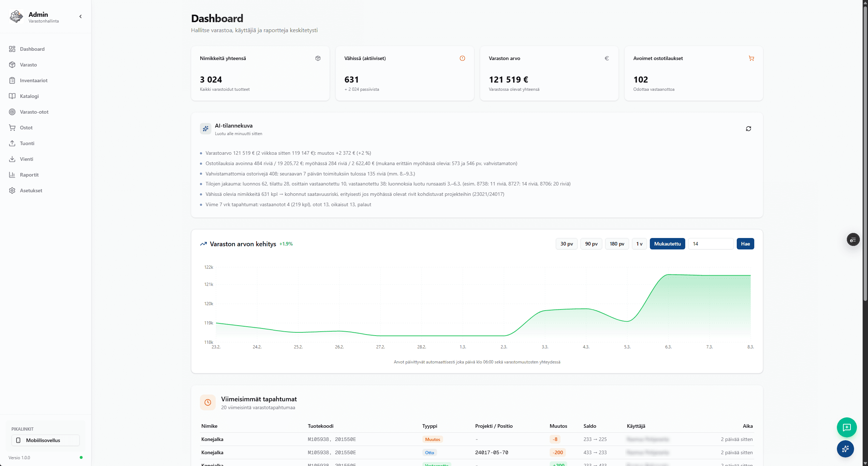
Task: Open the green feedback chat button
Action: [x=846, y=427]
